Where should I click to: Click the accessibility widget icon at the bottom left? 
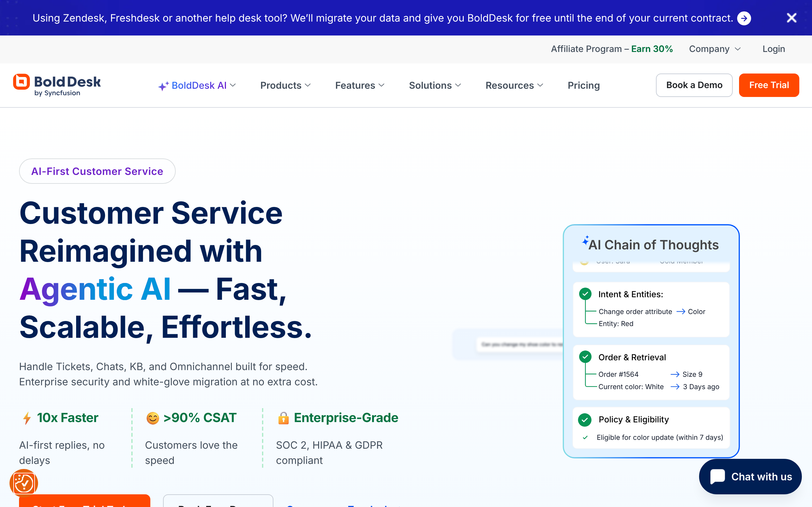pos(23,483)
